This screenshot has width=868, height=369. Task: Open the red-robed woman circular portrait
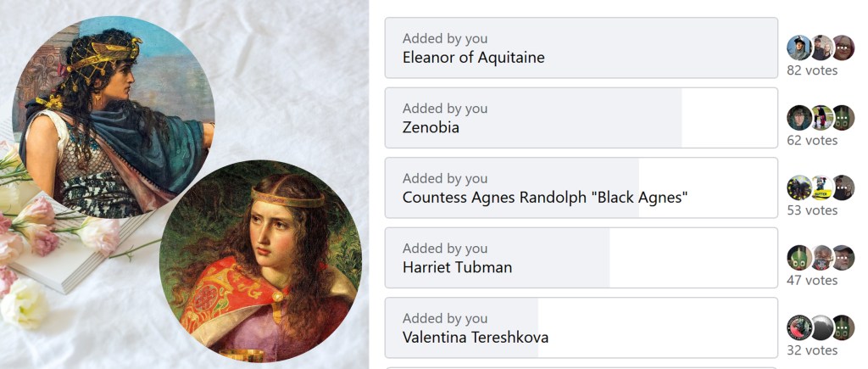(x=260, y=261)
